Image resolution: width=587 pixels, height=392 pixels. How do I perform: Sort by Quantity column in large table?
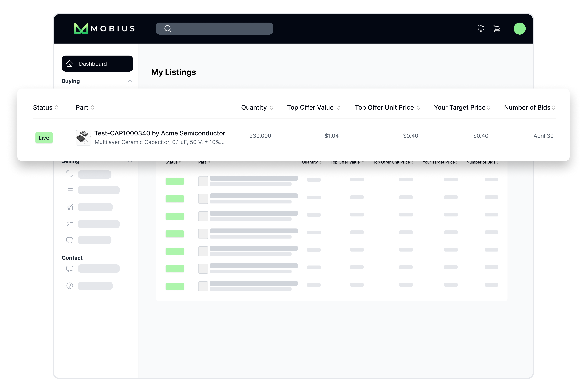pyautogui.click(x=257, y=107)
